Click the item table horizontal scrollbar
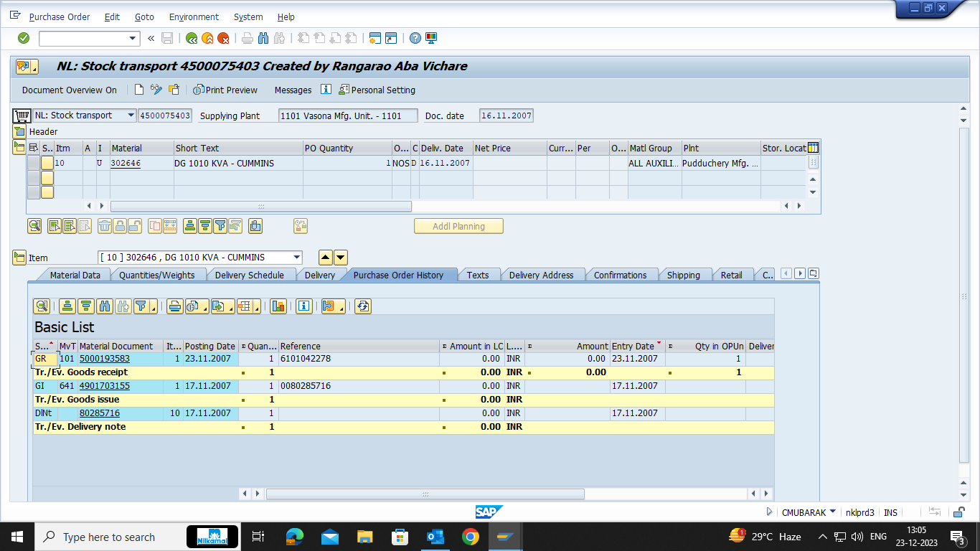Image resolution: width=980 pixels, height=551 pixels. click(262, 206)
